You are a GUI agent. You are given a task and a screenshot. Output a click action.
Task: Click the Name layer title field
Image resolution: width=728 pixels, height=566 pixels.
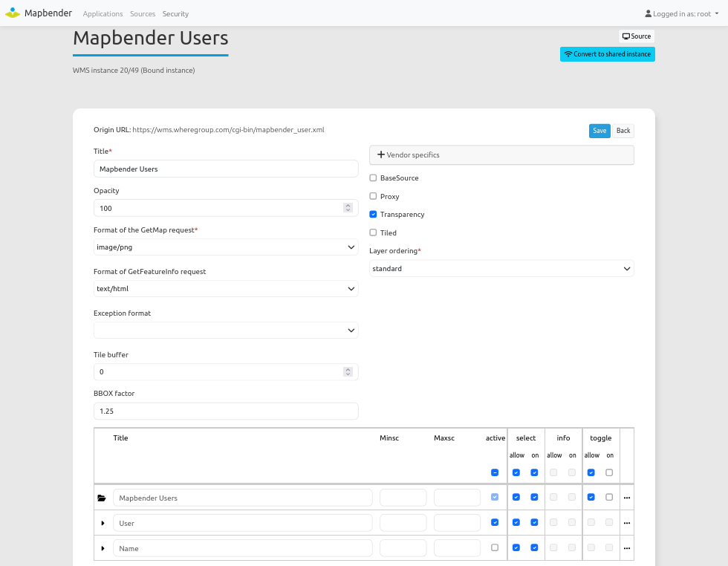coord(242,548)
